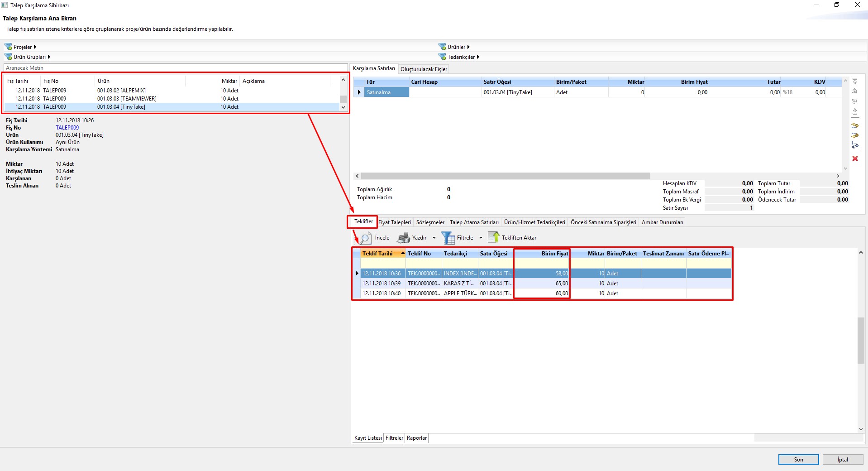
Task: Click the Yazdır printer icon
Action: click(x=403, y=238)
